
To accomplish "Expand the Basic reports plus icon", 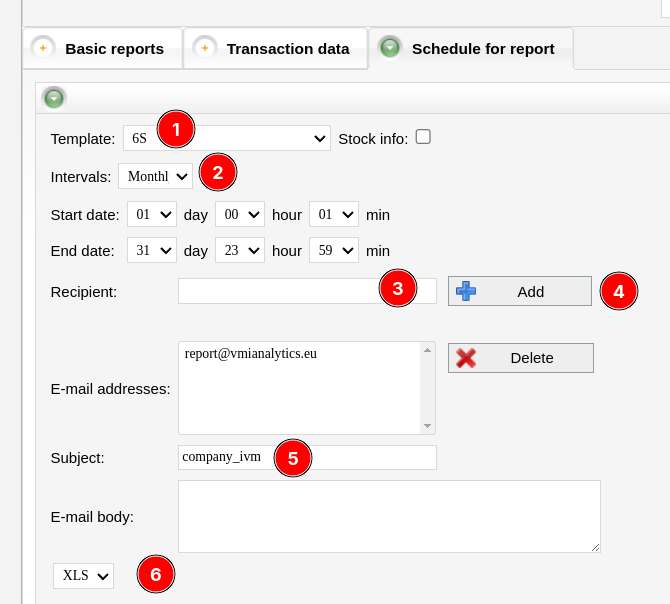I will coord(43,48).
